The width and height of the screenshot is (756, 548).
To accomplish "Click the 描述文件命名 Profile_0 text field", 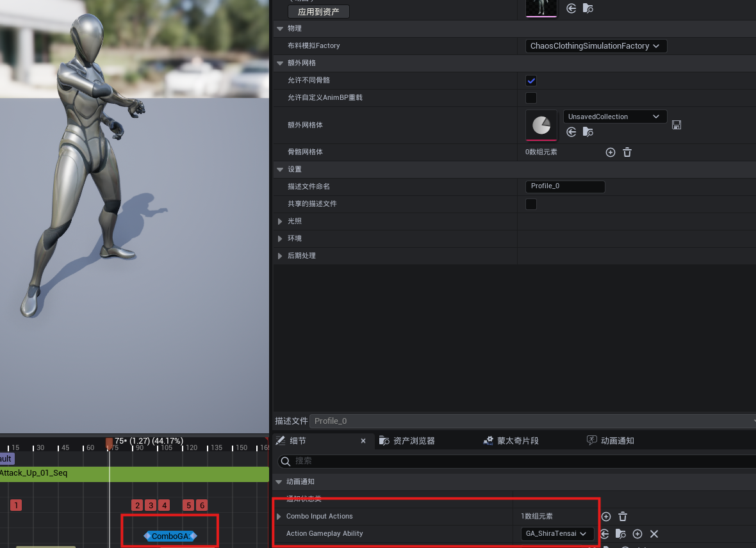I will 564,186.
